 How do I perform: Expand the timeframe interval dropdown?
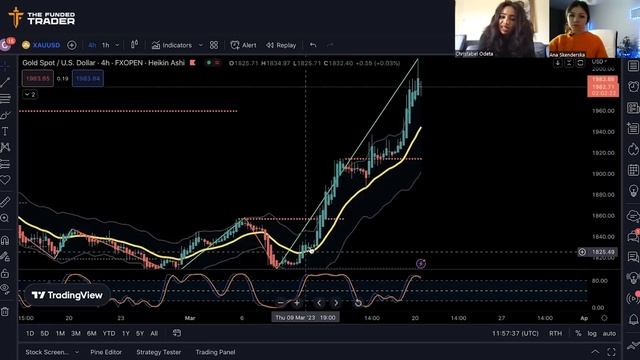[117, 45]
